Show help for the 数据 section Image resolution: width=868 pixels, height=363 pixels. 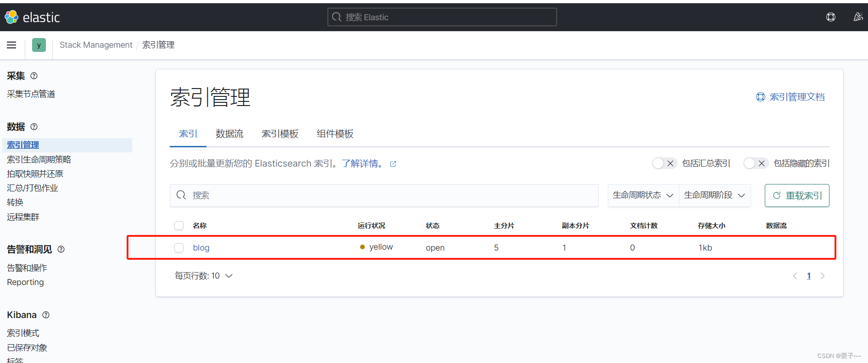click(x=34, y=127)
